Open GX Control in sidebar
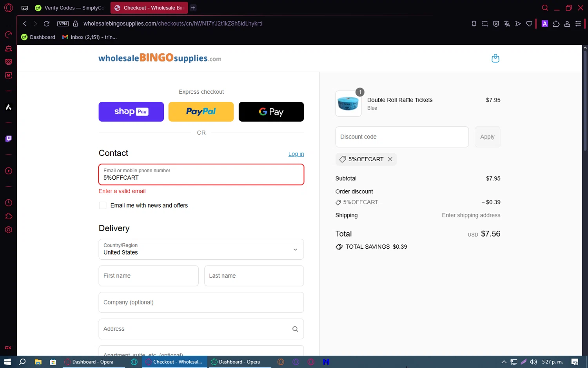The width and height of the screenshot is (588, 368). coord(8,35)
